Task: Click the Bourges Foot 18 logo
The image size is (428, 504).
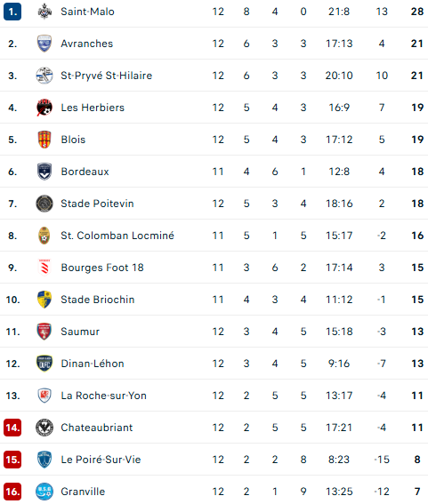Action: pos(44,268)
